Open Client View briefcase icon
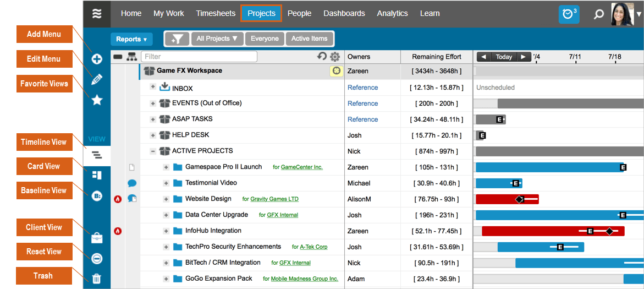The height and width of the screenshot is (289, 644). pos(97,238)
